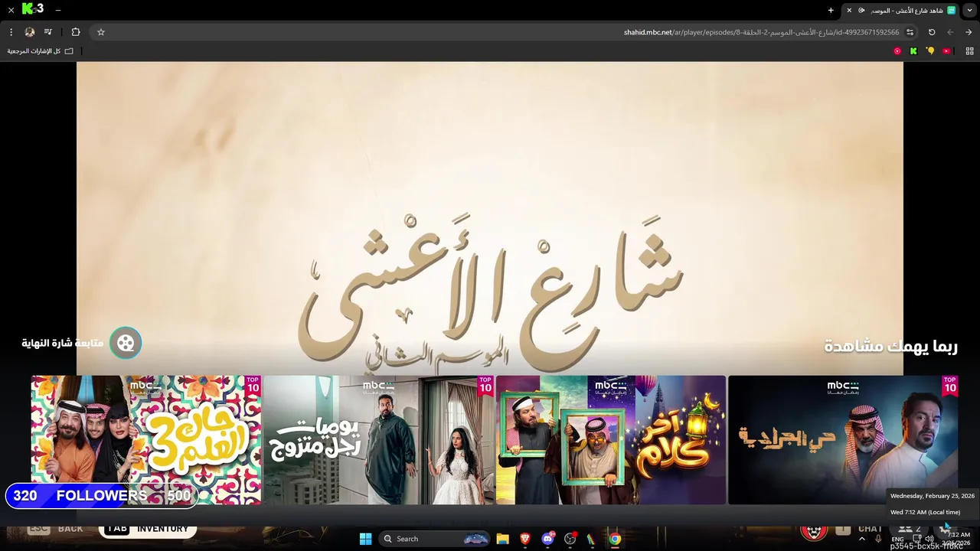This screenshot has width=980, height=551.
Task: Open the taskbar volume icon
Action: [x=929, y=539]
